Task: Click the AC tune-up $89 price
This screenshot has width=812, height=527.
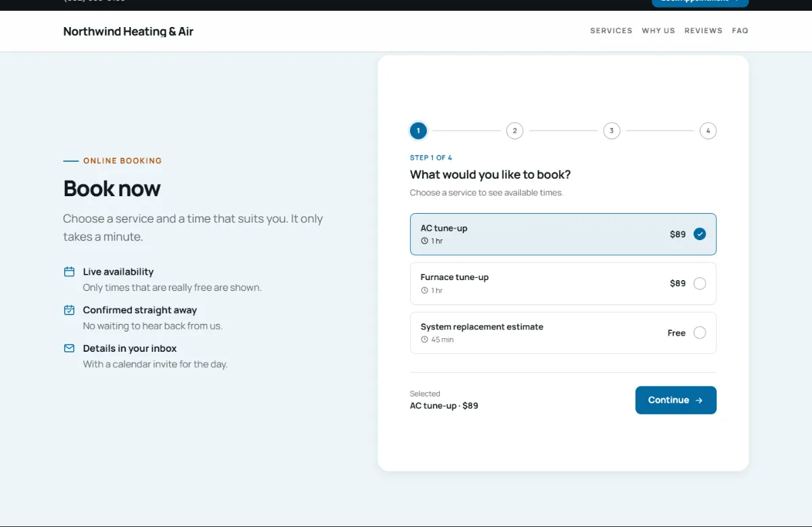Action: 678,234
